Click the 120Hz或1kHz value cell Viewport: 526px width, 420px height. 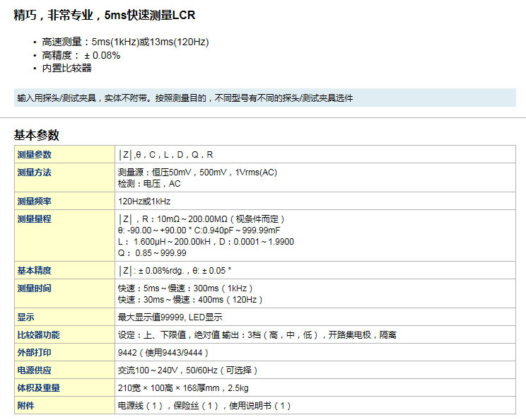point(144,202)
